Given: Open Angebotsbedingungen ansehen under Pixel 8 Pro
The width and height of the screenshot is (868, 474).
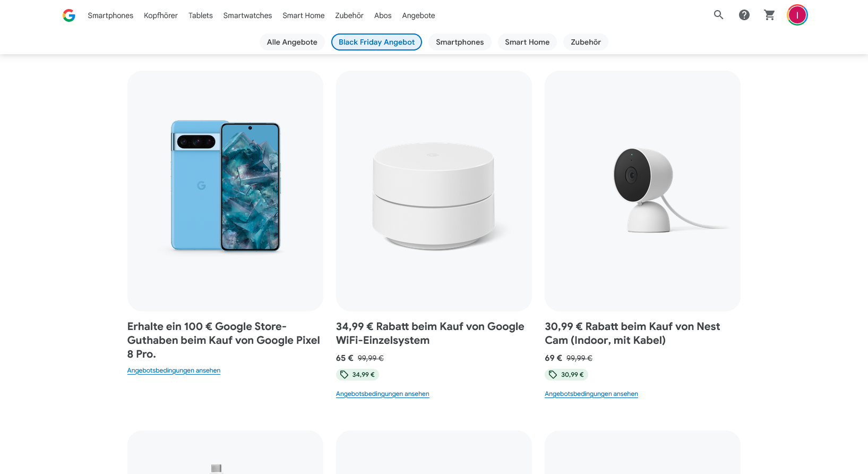Looking at the screenshot, I should (174, 370).
